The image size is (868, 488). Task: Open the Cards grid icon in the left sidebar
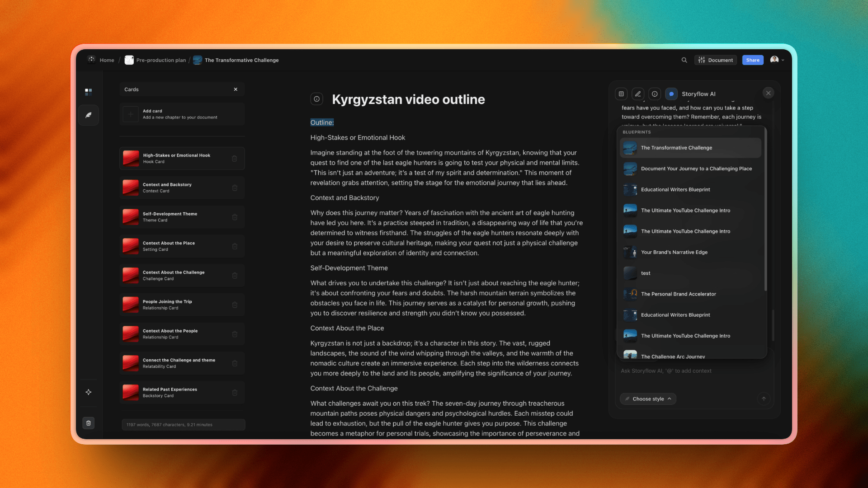[89, 91]
